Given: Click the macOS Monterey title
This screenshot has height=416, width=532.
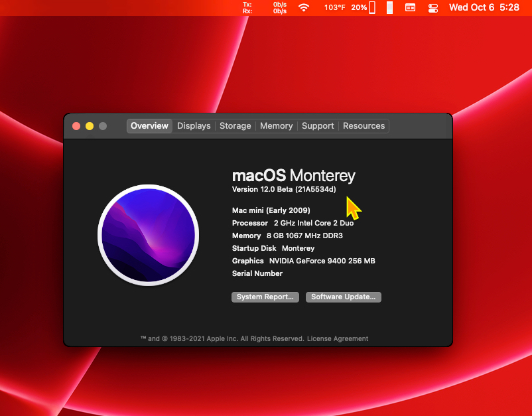Looking at the screenshot, I should pyautogui.click(x=293, y=175).
